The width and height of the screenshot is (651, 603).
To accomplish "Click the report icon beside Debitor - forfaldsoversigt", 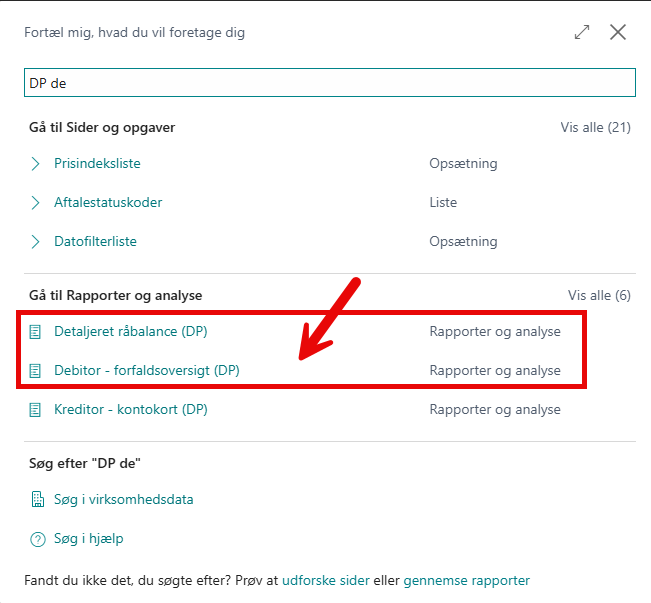I will pos(35,371).
